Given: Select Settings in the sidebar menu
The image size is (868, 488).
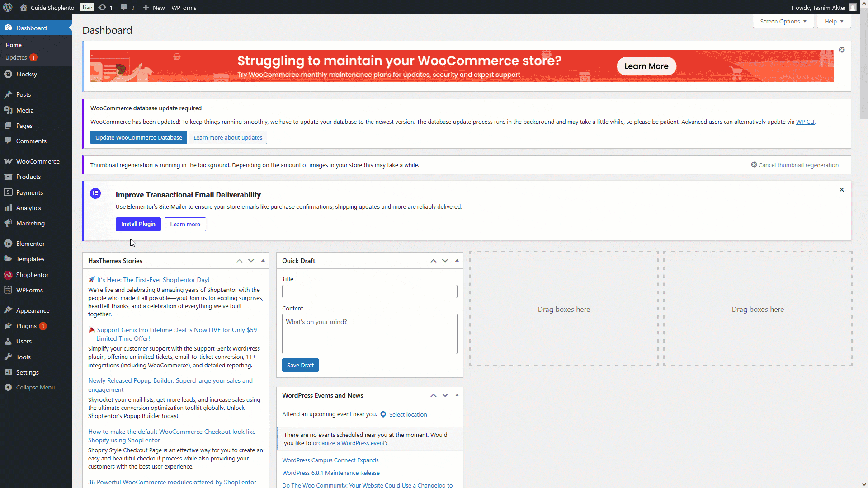Looking at the screenshot, I should 27,372.
